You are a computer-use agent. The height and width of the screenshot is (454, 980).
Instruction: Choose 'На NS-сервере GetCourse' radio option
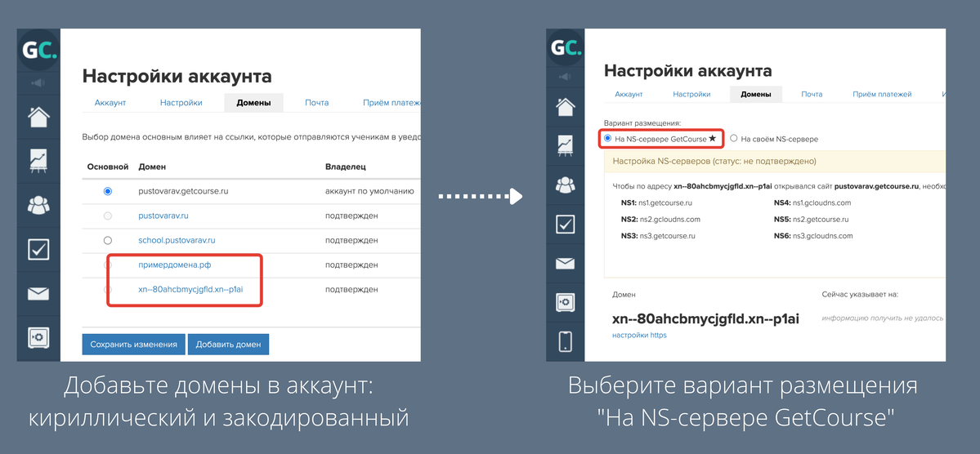(607, 139)
